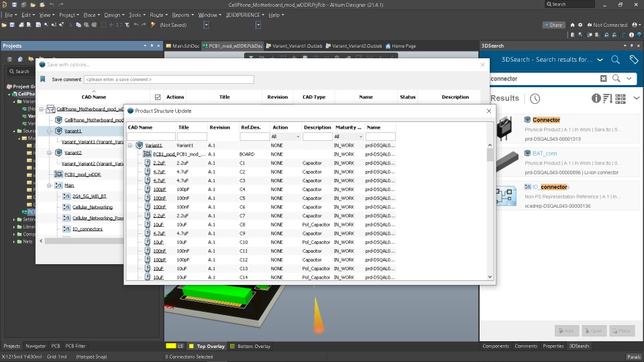Open the Action filter dropdown
The height and width of the screenshot is (362, 644).
(298, 137)
